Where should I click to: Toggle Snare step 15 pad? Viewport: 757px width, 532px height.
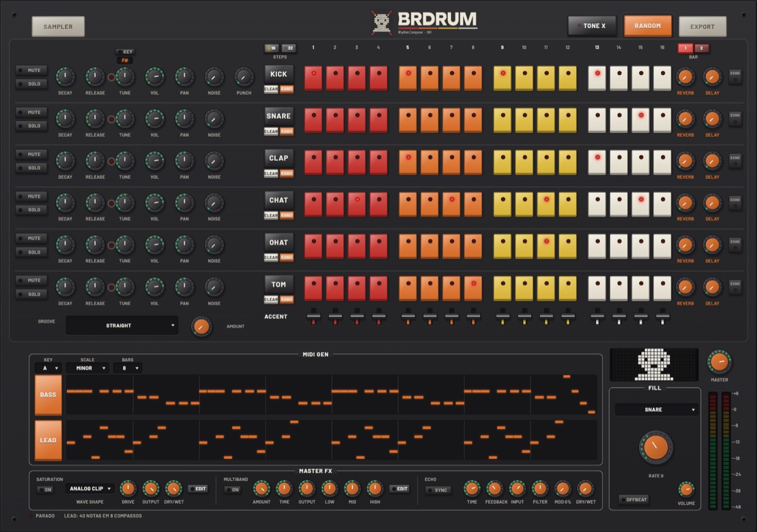pos(640,120)
